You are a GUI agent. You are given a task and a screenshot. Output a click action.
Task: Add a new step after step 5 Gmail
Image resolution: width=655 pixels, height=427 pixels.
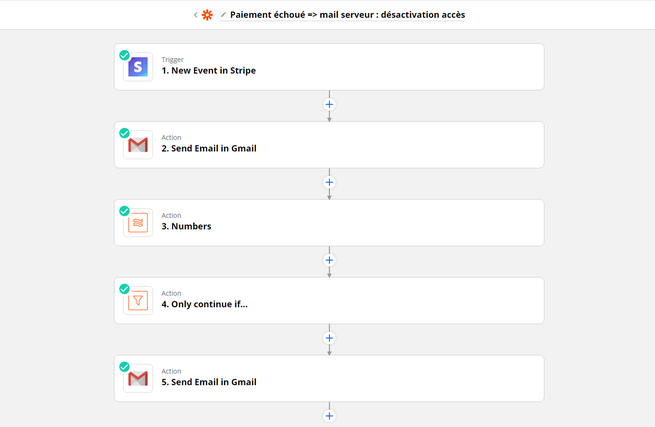[x=329, y=416]
